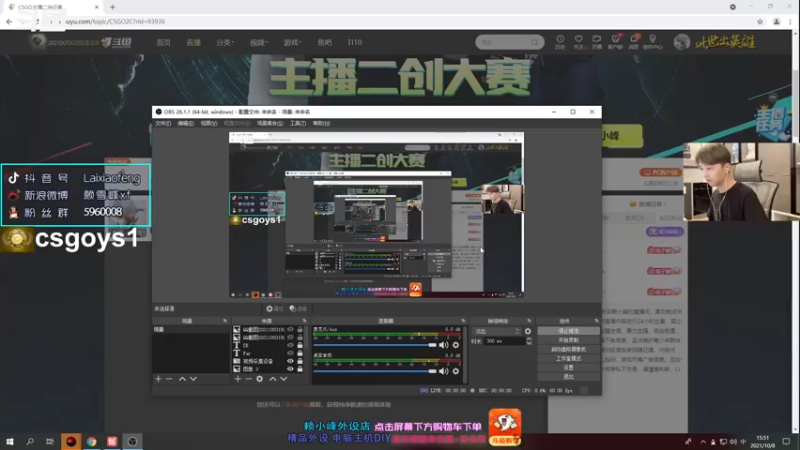Click the 开始录制 (Start Recording) button
The image size is (800, 450).
(x=568, y=340)
